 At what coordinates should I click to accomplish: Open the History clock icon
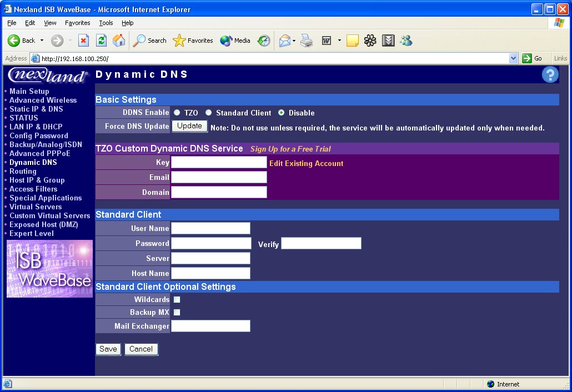pos(263,41)
